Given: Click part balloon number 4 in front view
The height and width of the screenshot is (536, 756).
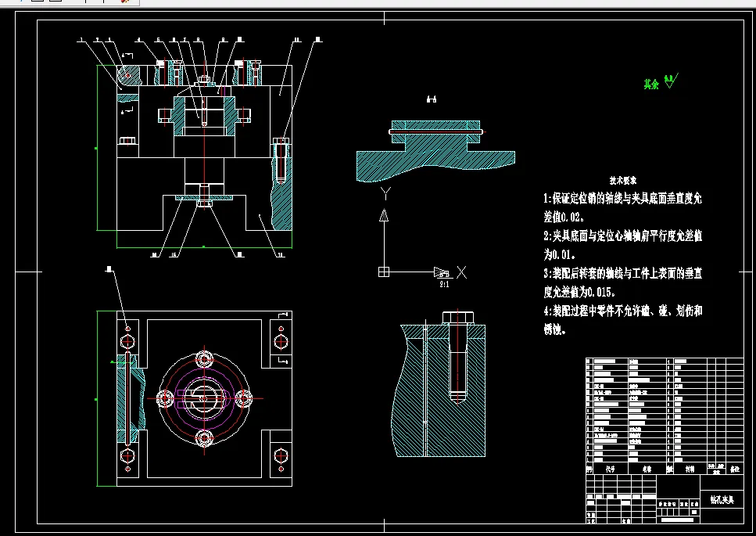Looking at the screenshot, I should pyautogui.click(x=139, y=40).
